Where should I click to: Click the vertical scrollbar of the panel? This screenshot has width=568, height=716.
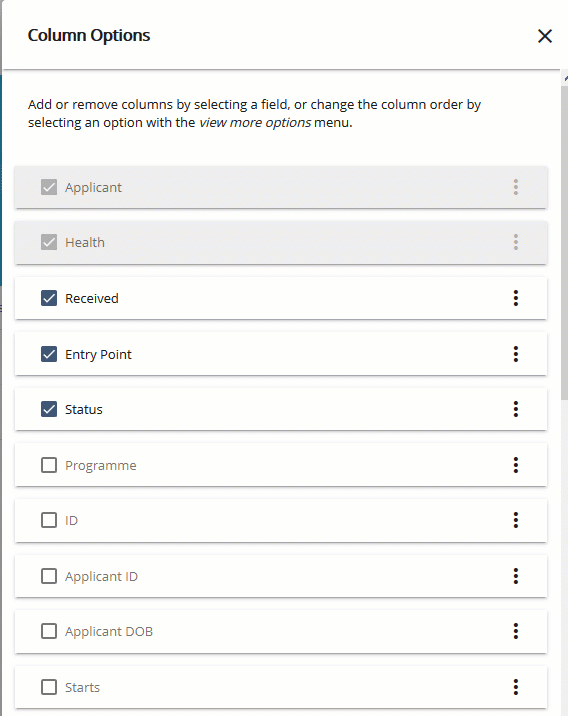tap(564, 242)
